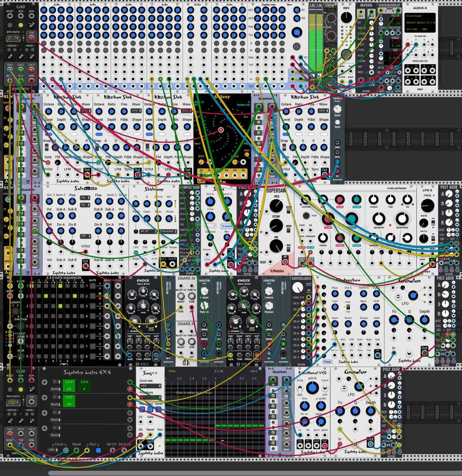Screen dimensions: 462x476
Task: Click the 4X4 Run blue button
Action: pos(98,450)
